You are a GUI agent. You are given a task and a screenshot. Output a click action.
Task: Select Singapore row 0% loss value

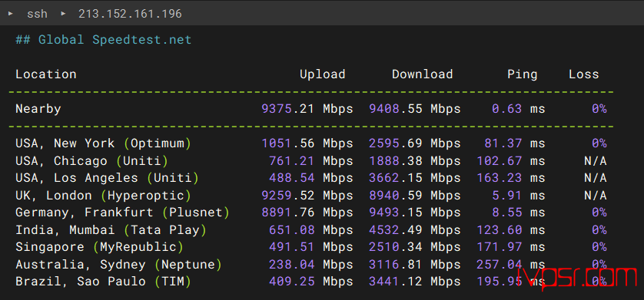coord(599,247)
